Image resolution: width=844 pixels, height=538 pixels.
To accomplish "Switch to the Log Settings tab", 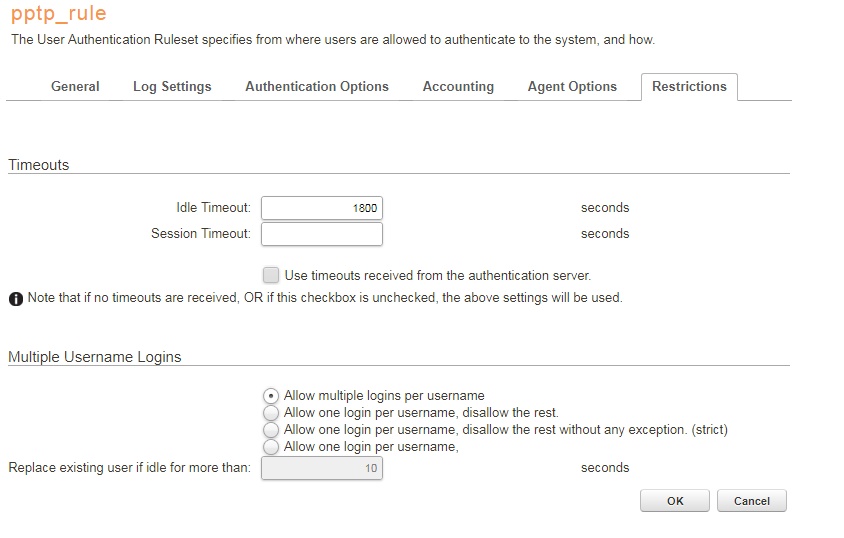I will click(172, 87).
